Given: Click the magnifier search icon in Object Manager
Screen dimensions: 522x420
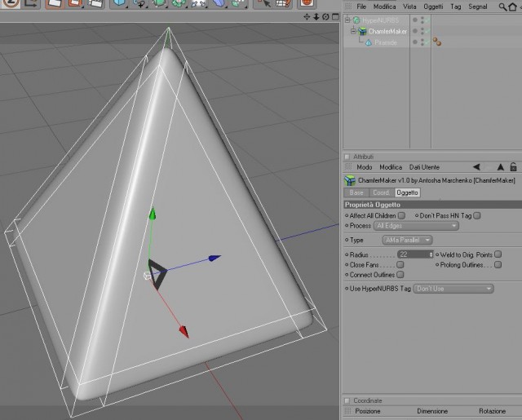Looking at the screenshot, I should pyautogui.click(x=502, y=7).
